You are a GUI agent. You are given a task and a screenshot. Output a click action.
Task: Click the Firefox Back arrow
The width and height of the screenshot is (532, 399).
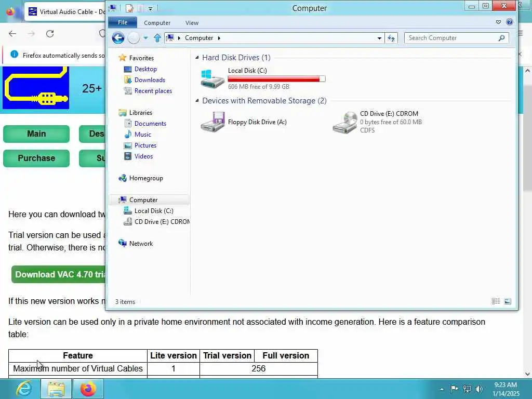click(12, 34)
